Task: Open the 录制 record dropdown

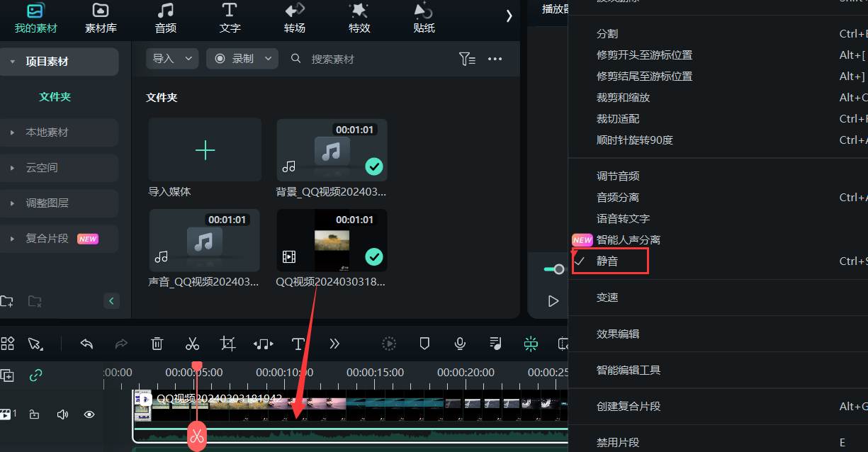Action: pyautogui.click(x=242, y=59)
